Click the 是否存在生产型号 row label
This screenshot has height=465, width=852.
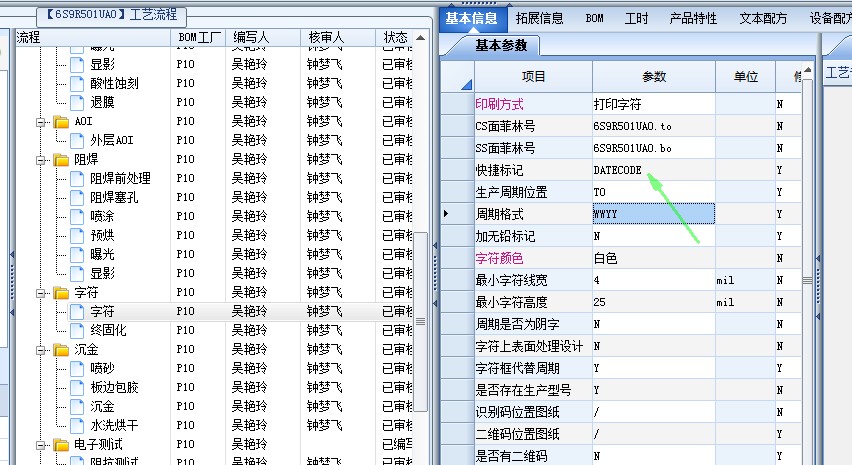(x=523, y=390)
